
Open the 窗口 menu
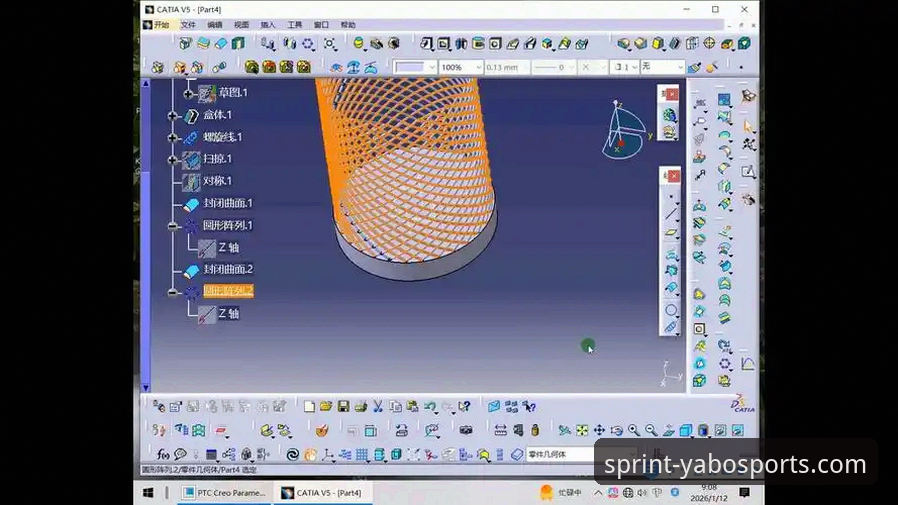[x=321, y=25]
